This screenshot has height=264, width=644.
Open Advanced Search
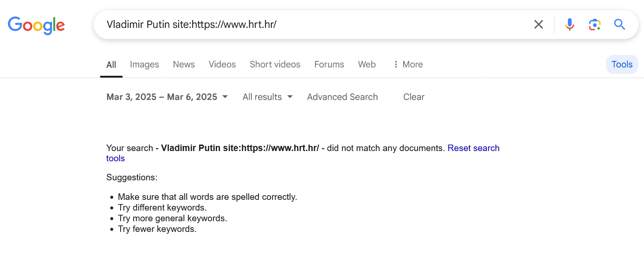point(342,97)
